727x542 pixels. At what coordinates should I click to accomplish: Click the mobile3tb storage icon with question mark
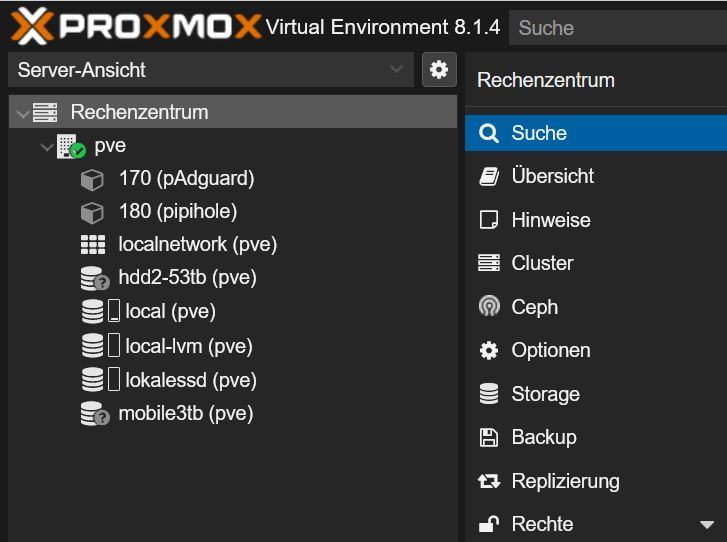coord(95,414)
